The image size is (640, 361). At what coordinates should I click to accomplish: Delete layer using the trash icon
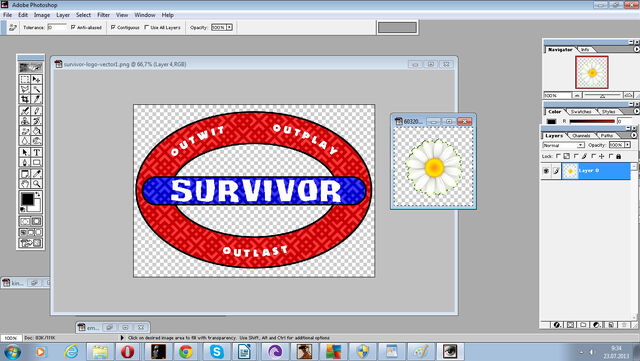coord(623,325)
